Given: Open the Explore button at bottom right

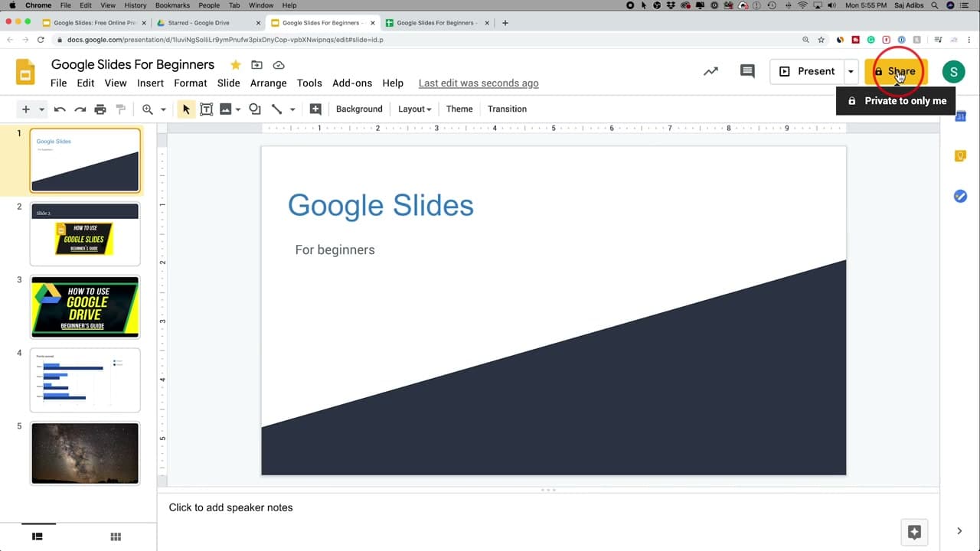Looking at the screenshot, I should click(x=914, y=532).
